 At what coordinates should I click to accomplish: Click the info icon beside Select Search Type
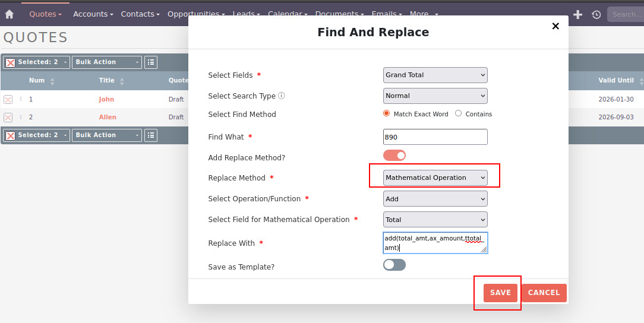(282, 96)
